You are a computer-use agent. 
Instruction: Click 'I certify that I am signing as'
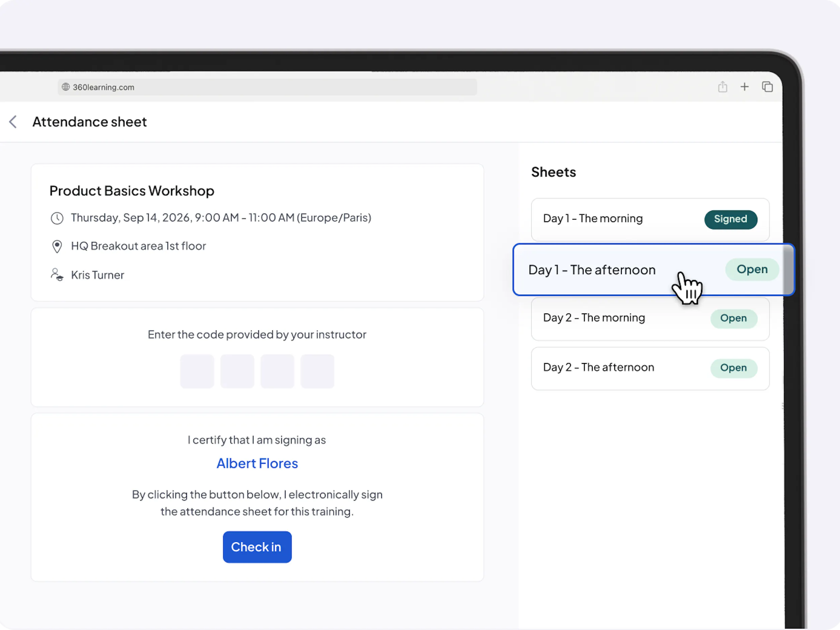point(257,440)
